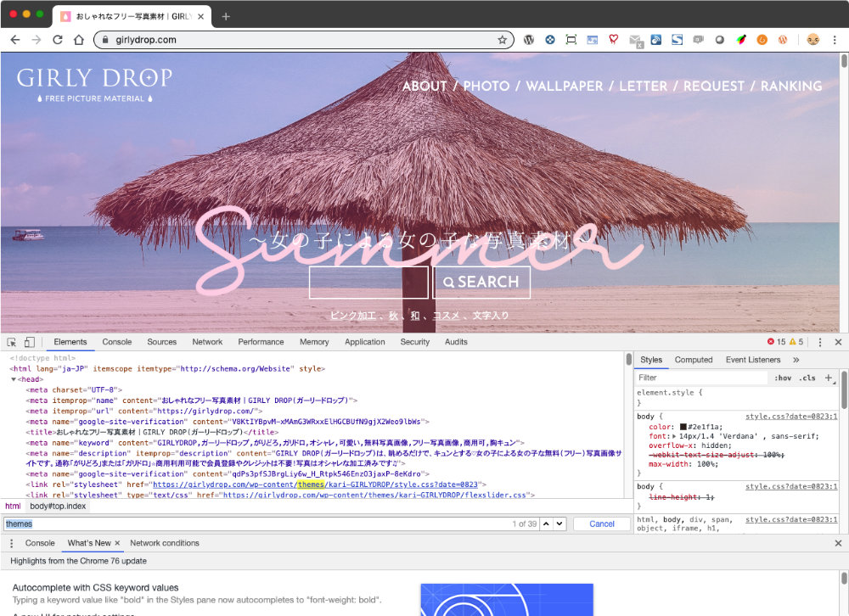
Task: Focus the webpage search text box
Action: coord(368,282)
